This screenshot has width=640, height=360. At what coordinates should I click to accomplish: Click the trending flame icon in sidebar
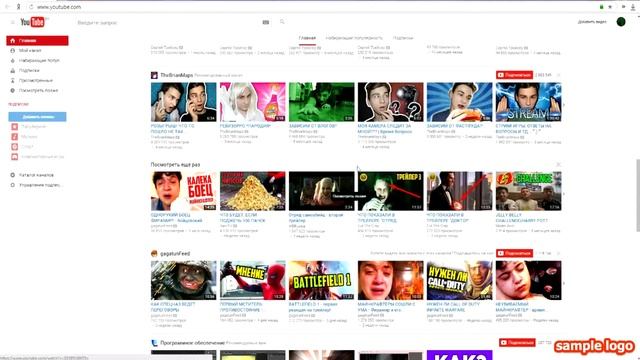13,60
